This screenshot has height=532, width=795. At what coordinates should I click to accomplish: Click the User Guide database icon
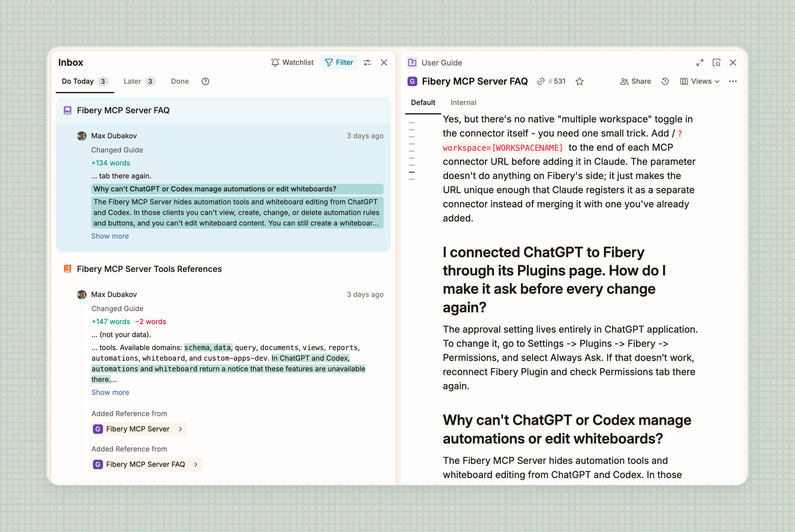pos(412,62)
